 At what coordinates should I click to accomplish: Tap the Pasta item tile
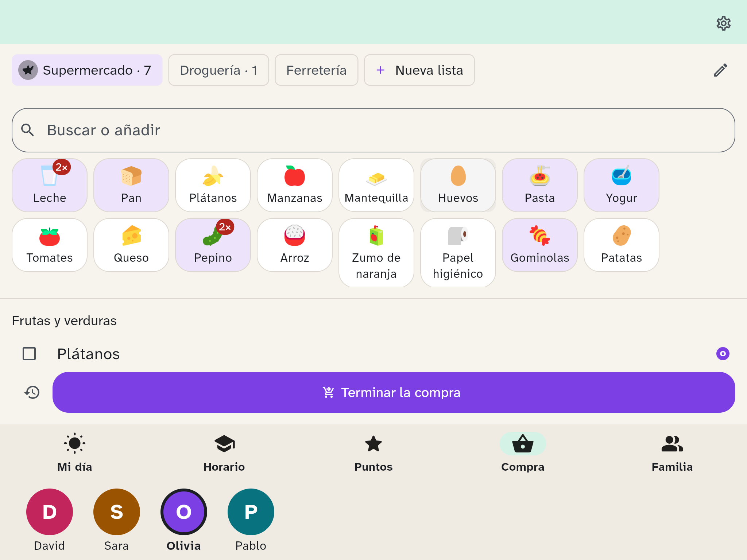[x=540, y=185]
